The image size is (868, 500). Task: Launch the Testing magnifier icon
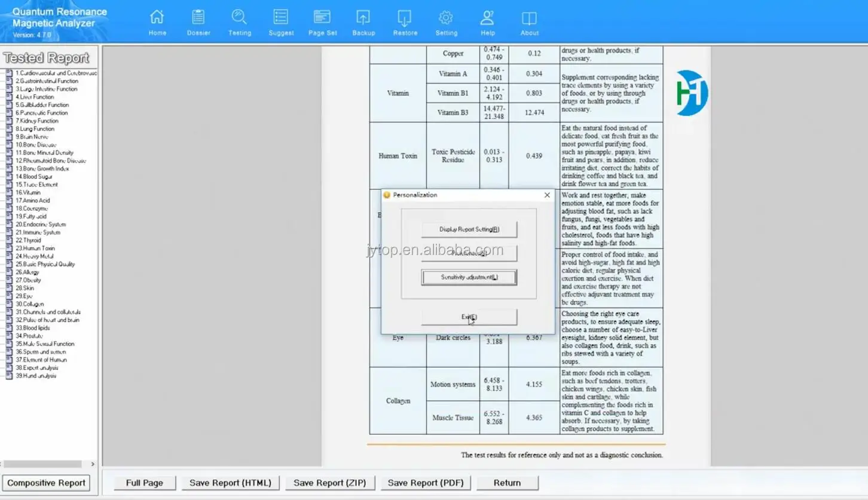coord(240,23)
